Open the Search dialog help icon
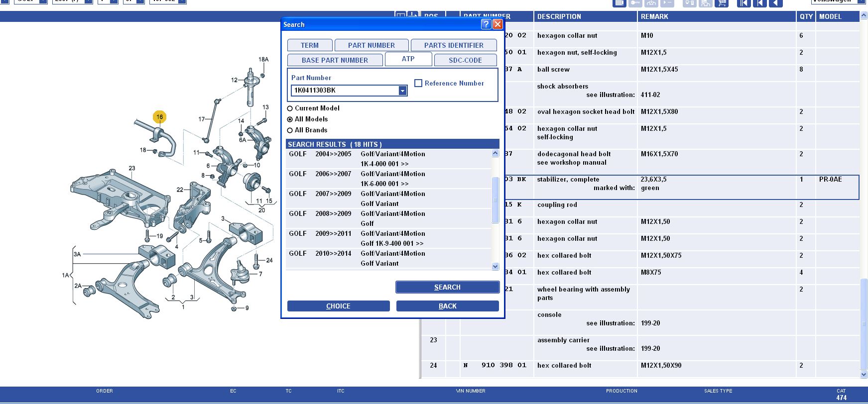 pos(486,24)
